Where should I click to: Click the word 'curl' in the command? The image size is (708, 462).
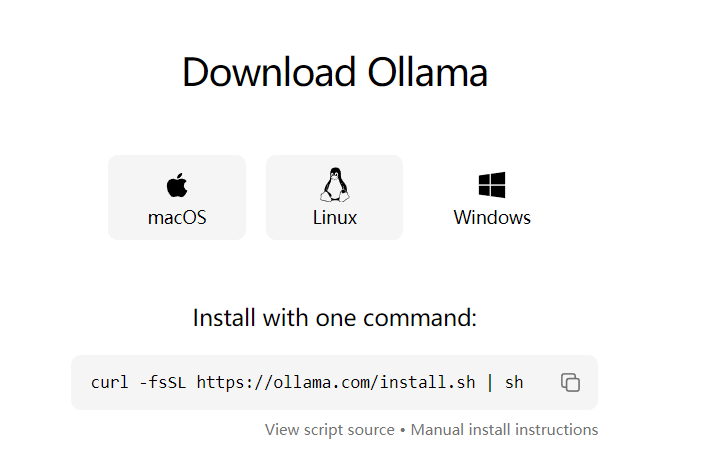coord(110,382)
